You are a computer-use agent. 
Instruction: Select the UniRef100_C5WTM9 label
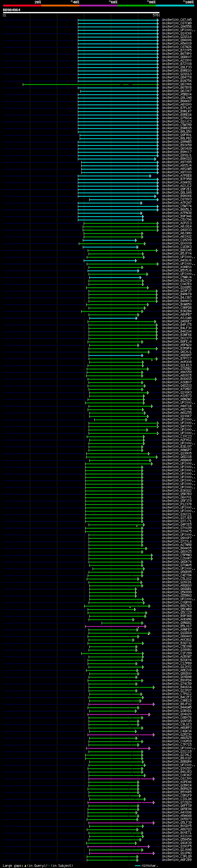pyautogui.click(x=177, y=125)
